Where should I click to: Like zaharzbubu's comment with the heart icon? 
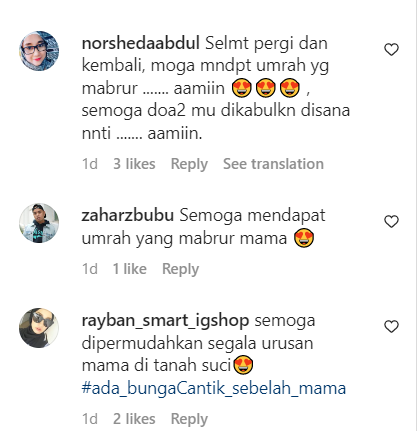coord(391,222)
